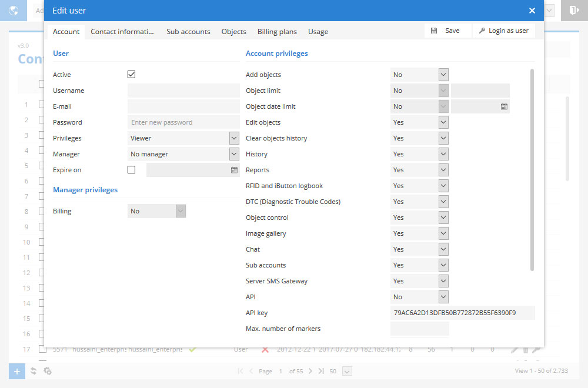The height and width of the screenshot is (388, 588).
Task: Click the plus add-user icon at bottom
Action: click(17, 371)
